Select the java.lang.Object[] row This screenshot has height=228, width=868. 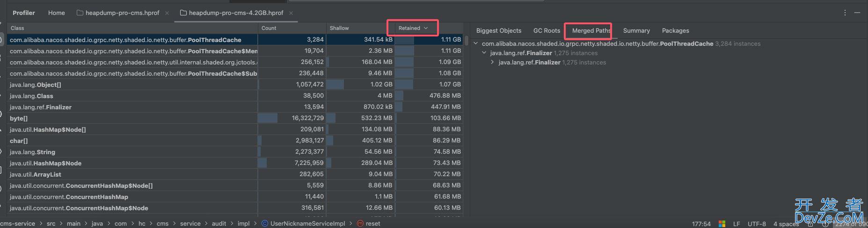235,85
